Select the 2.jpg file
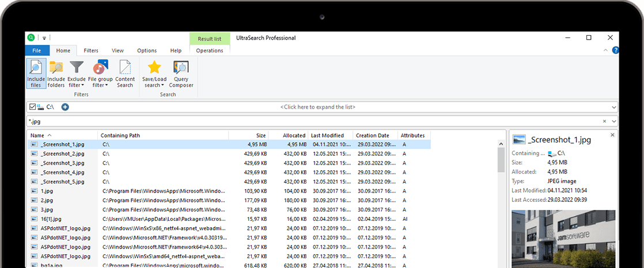 click(47, 200)
